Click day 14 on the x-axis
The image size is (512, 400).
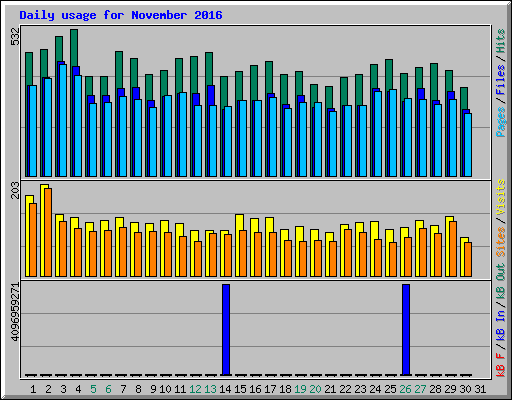225,389
